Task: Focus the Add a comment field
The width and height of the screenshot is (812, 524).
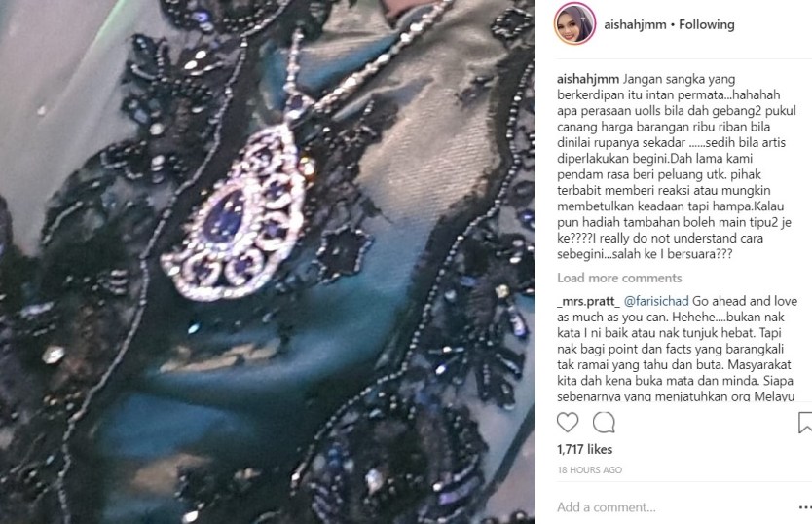Action: [x=673, y=507]
